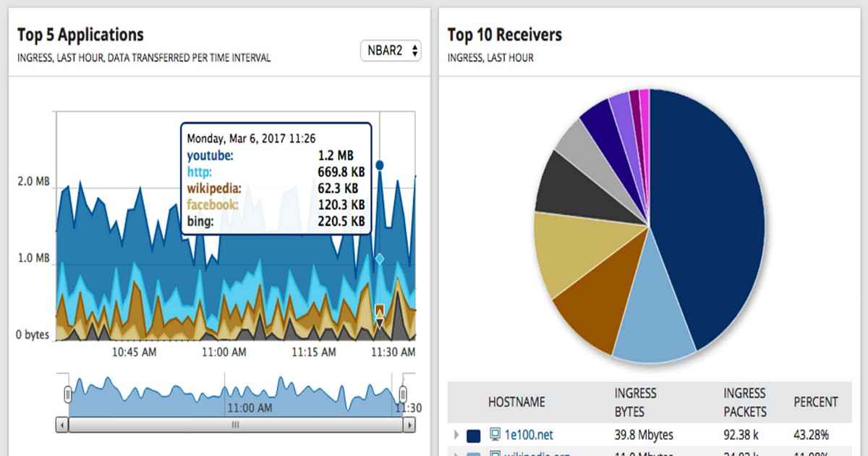Screen dimensions: 868x456
Task: Open the NBAR2 dropdown selector
Action: click(391, 51)
